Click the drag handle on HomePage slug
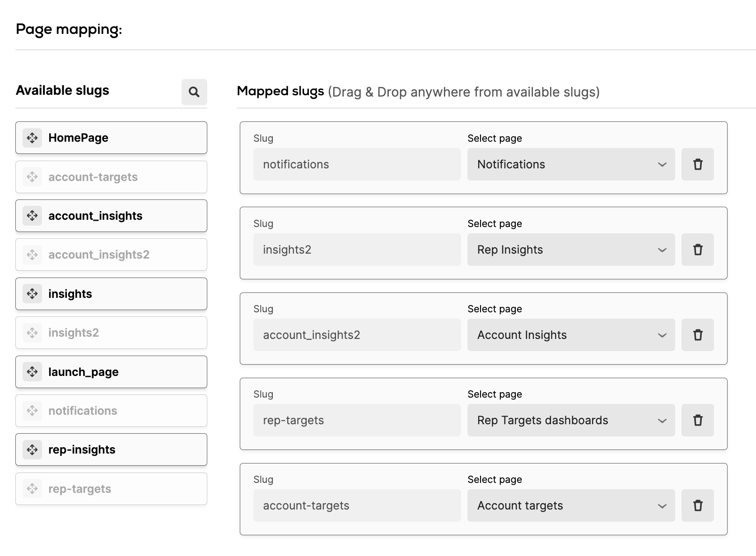756x556 pixels. [x=32, y=138]
